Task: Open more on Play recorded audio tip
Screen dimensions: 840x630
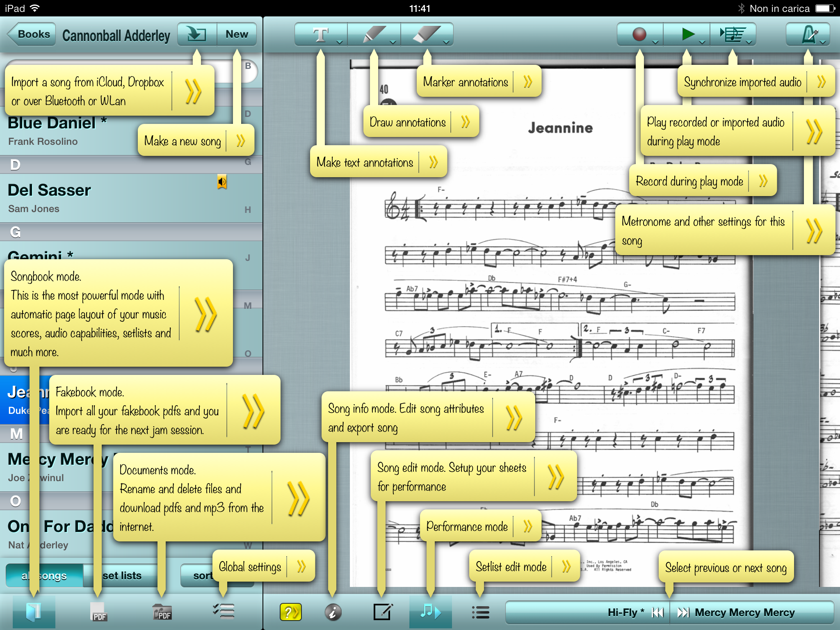Action: pyautogui.click(x=814, y=131)
